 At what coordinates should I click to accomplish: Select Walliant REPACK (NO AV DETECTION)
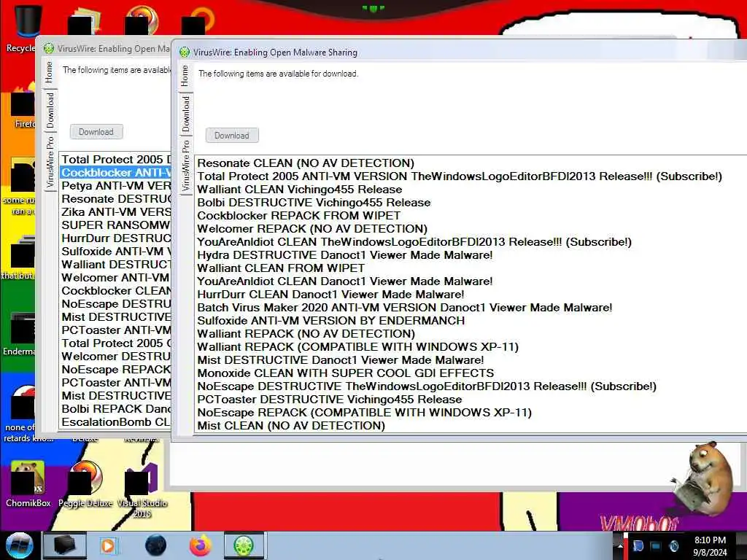pos(306,334)
